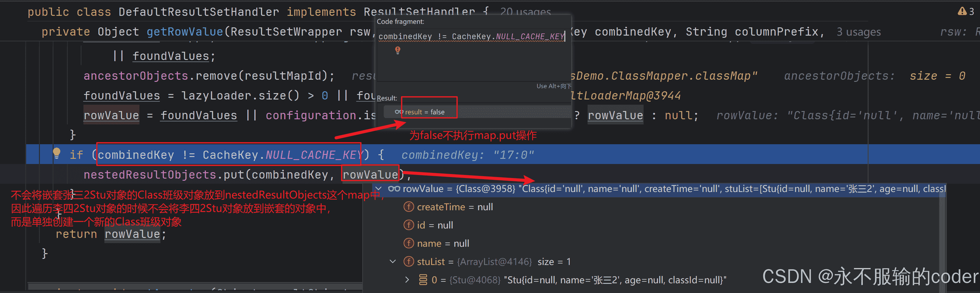The width and height of the screenshot is (980, 293).
Task: Click the class name DefaultResultSetHandler
Action: tap(198, 12)
